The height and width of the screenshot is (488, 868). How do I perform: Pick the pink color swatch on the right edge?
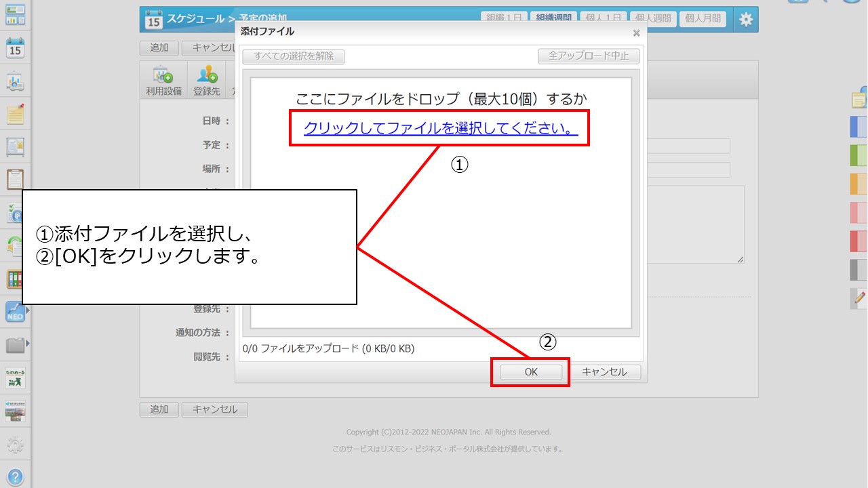[859, 212]
